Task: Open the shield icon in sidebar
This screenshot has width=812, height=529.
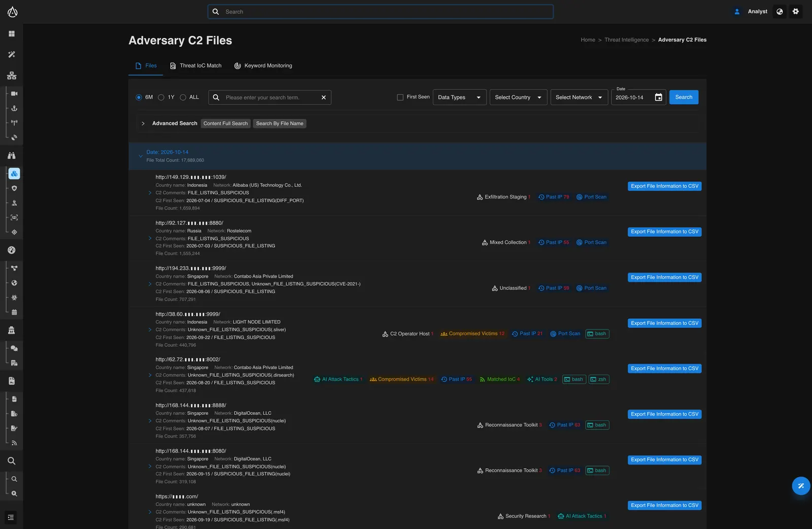Action: [x=14, y=188]
